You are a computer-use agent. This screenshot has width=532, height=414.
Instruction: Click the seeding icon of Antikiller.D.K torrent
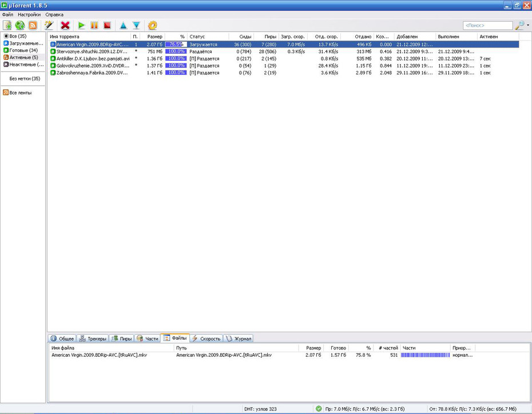click(x=53, y=59)
